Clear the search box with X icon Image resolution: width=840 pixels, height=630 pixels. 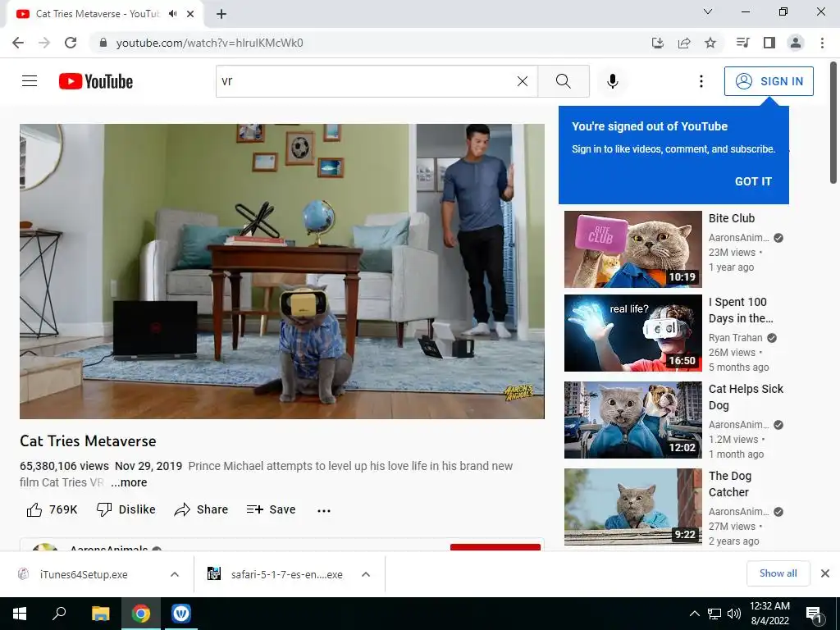523,81
